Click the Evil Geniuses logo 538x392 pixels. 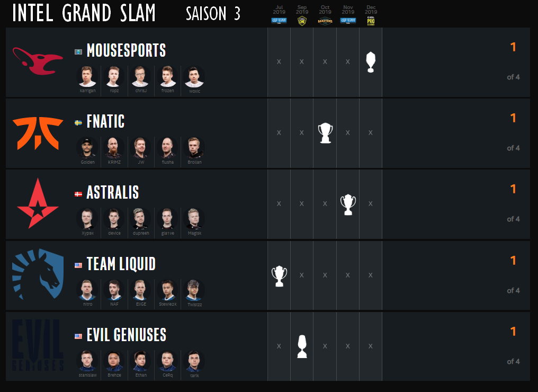[x=37, y=345]
